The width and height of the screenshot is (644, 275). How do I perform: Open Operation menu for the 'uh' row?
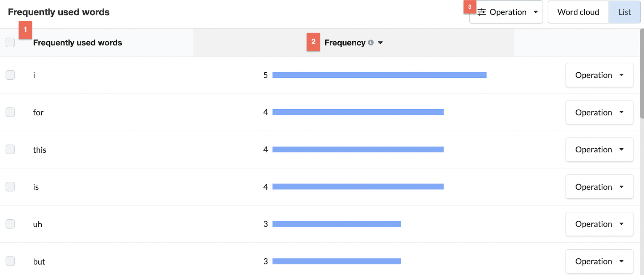point(599,224)
